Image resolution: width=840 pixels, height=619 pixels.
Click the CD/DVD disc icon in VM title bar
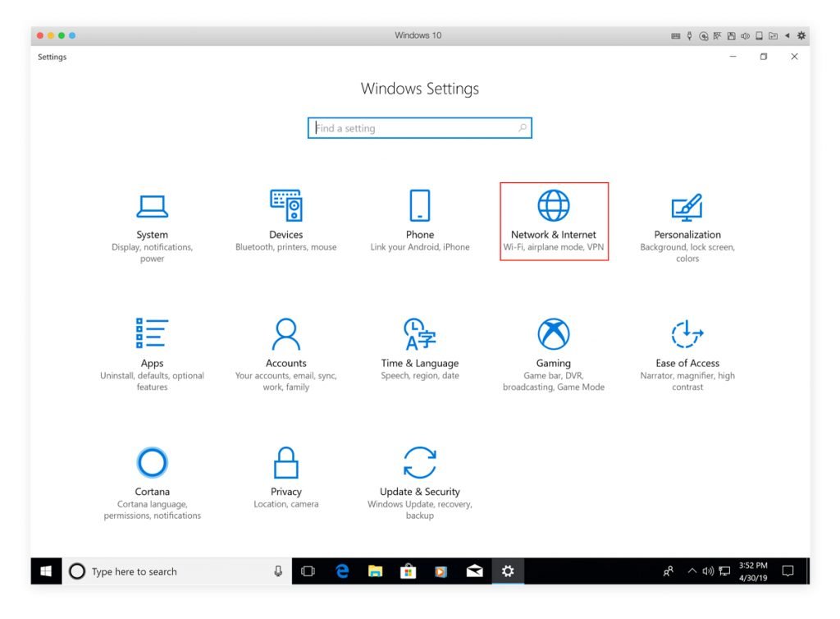pyautogui.click(x=703, y=36)
